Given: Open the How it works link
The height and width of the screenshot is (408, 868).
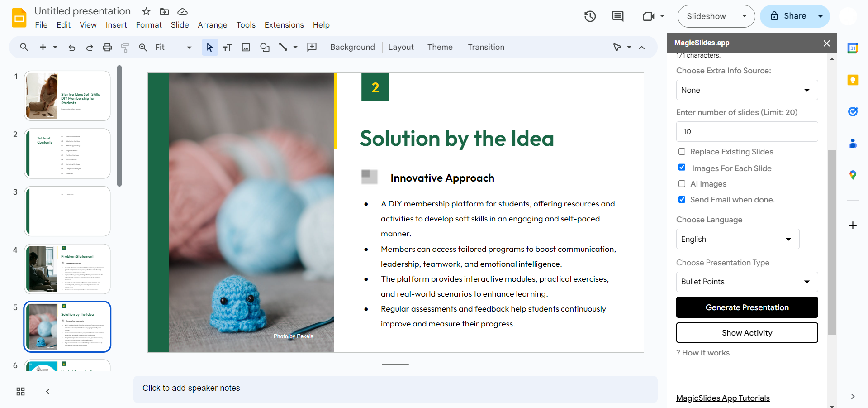Looking at the screenshot, I should click(x=703, y=353).
